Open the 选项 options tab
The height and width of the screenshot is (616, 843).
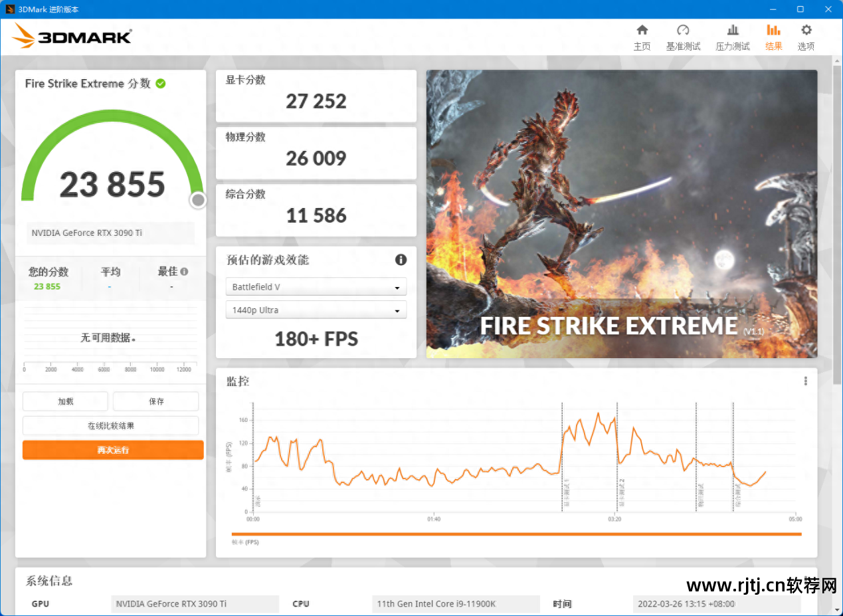click(x=806, y=38)
